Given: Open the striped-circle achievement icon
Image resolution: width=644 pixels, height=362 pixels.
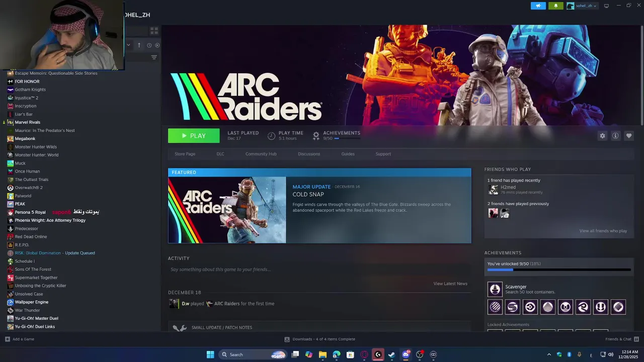Looking at the screenshot, I should point(495,307).
